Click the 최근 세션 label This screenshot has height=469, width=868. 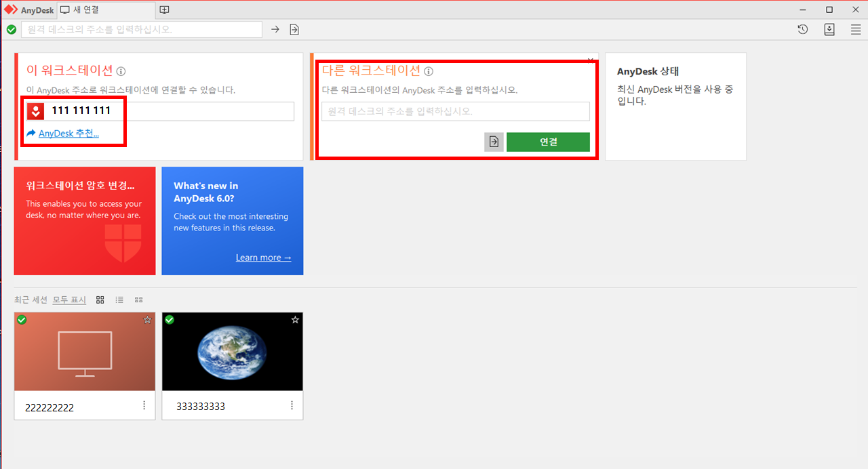click(31, 300)
